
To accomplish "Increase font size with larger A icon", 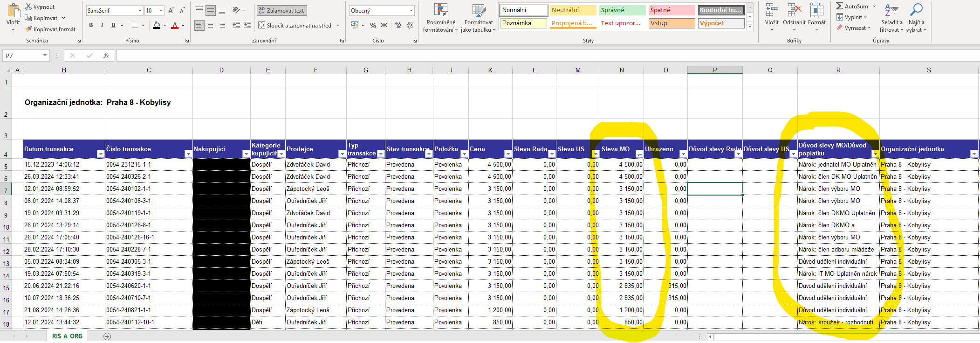I will [x=171, y=10].
